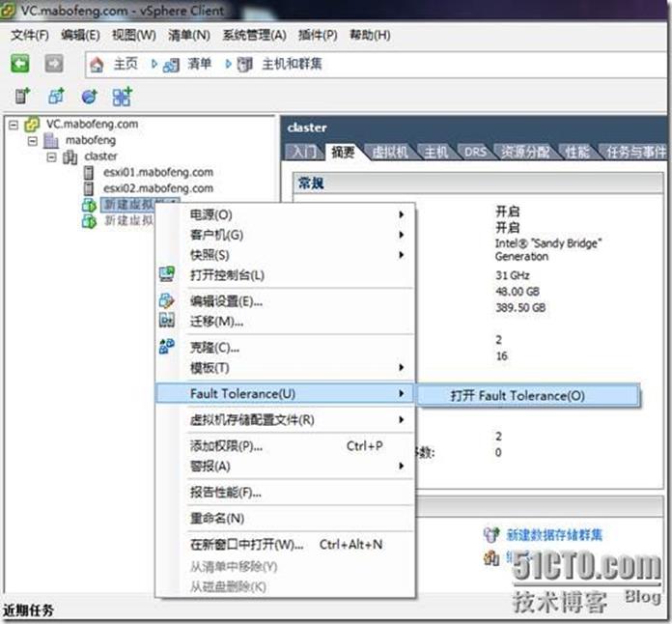672x624 pixels.
Task: Click the esxi01.mabofeng.com host icon
Action: coord(88,172)
